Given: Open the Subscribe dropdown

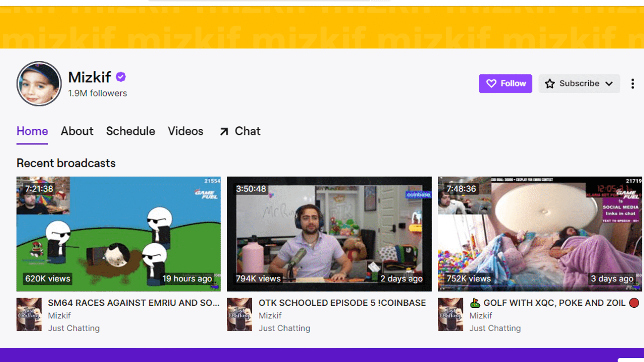Looking at the screenshot, I should pyautogui.click(x=579, y=83).
